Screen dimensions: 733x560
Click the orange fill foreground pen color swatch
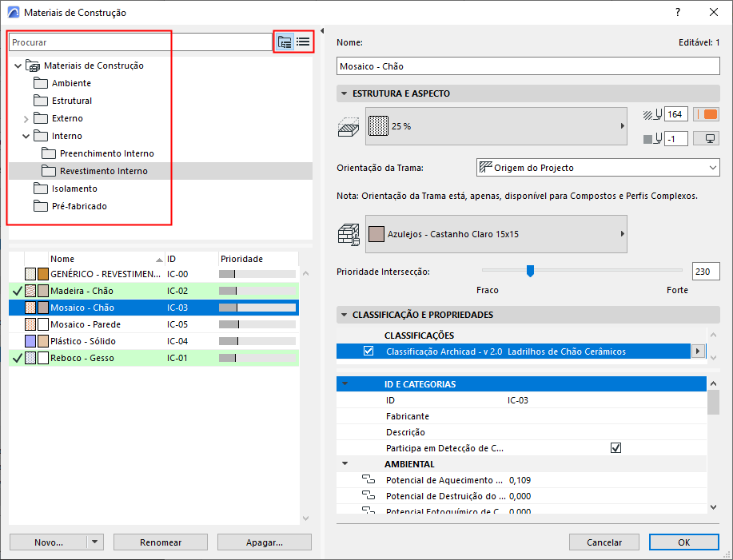pyautogui.click(x=706, y=114)
